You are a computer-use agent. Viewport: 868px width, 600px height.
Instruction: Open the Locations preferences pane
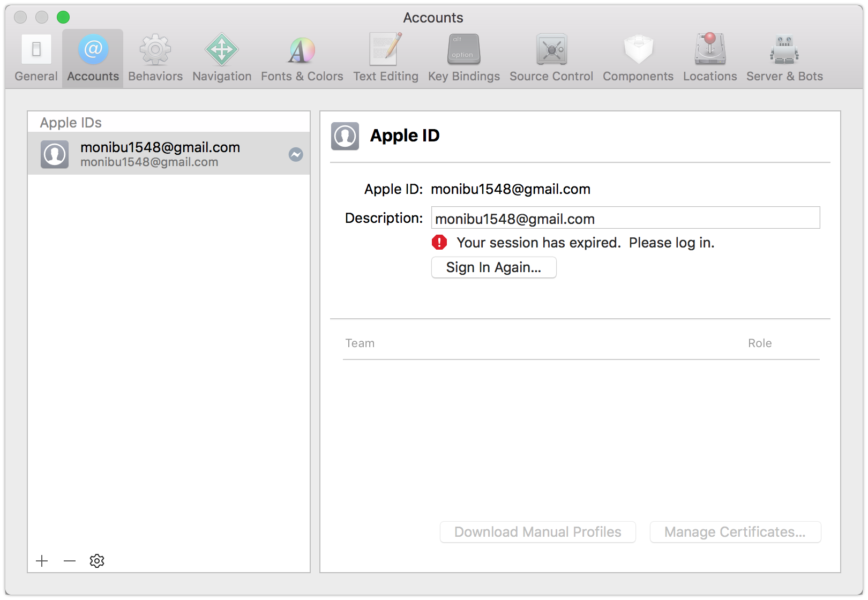710,58
